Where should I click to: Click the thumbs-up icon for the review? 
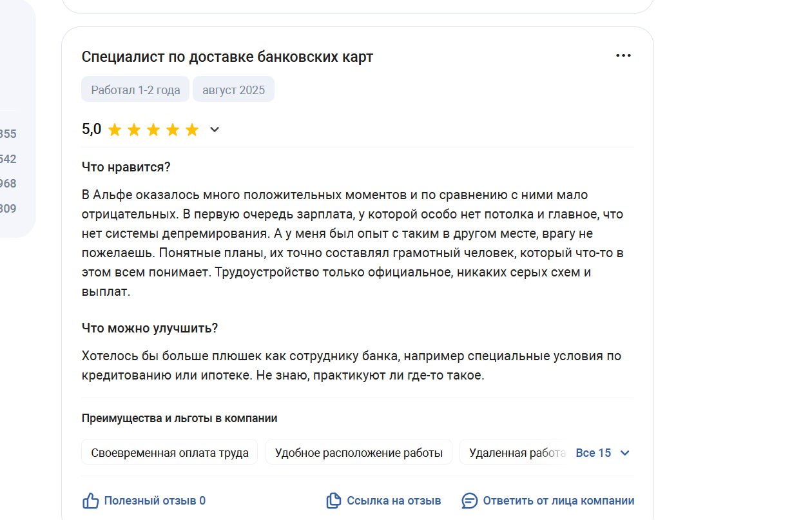(90, 501)
